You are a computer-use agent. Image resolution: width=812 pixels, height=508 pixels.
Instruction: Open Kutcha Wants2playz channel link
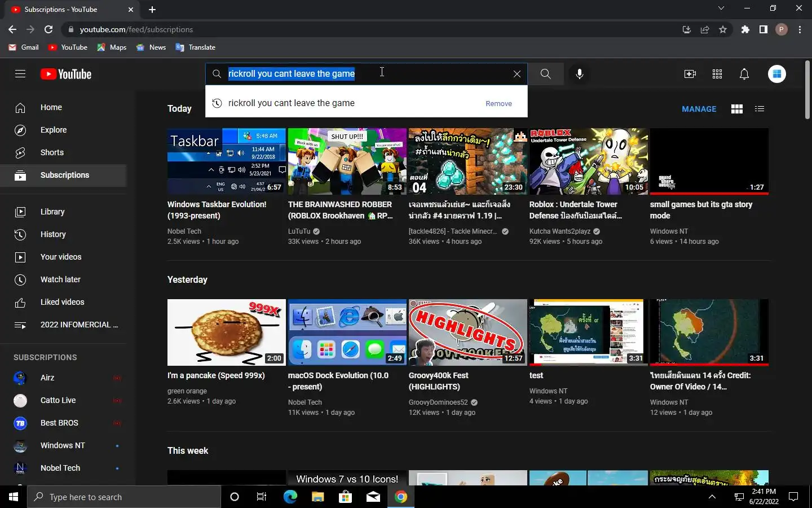[560, 231]
